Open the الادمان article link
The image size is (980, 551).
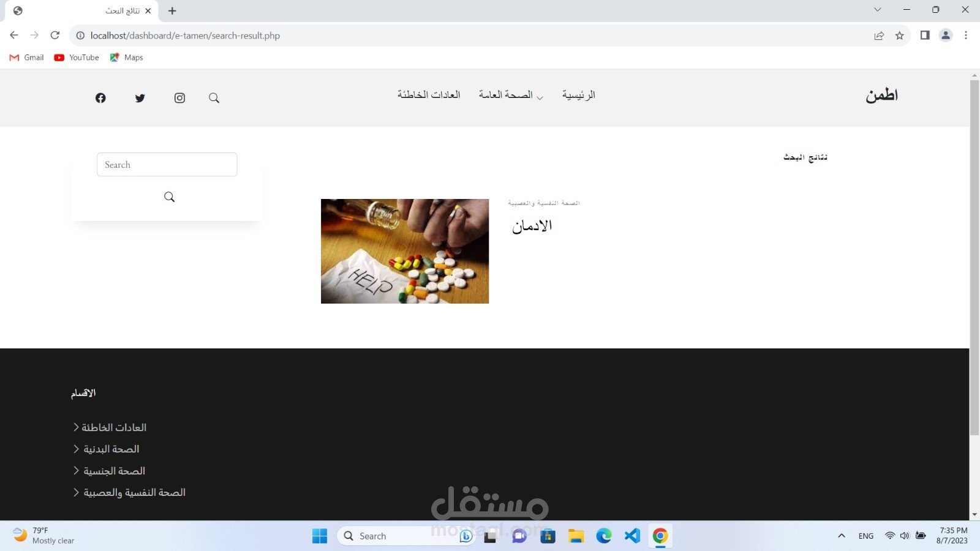click(x=532, y=225)
